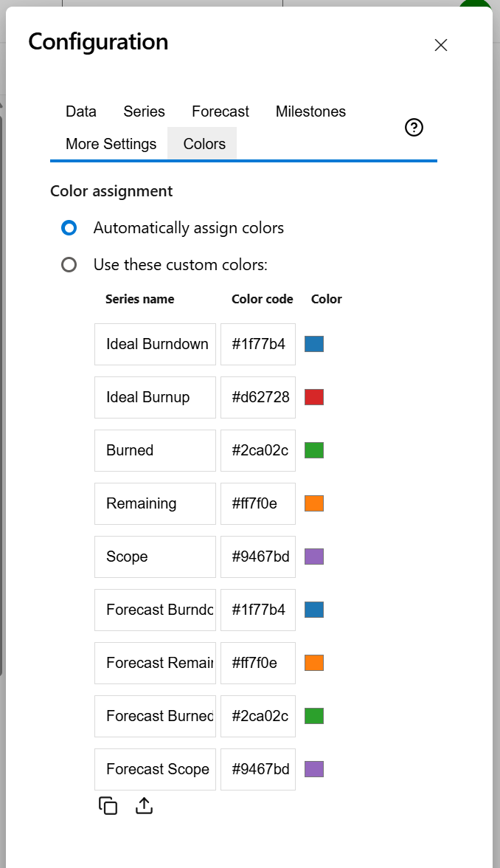Close the Configuration dialog with the X
This screenshot has width=500, height=868.
tap(440, 45)
